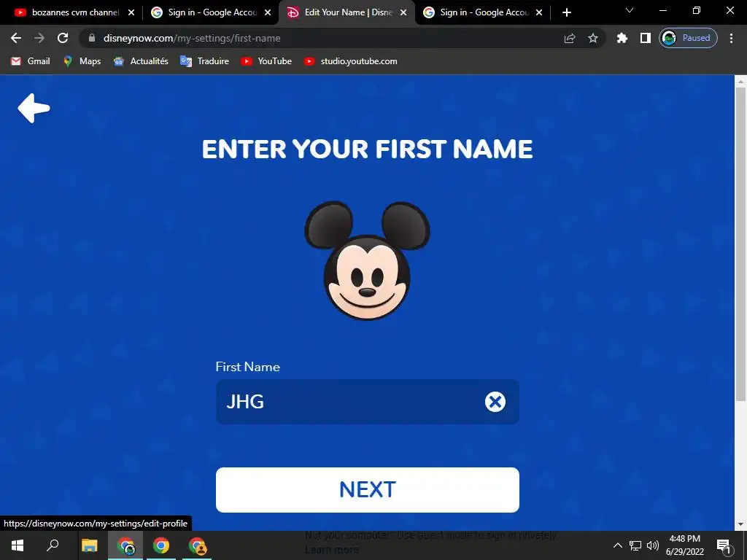Close the Edit Your Name tab
Viewport: 747px width, 560px height.
403,12
